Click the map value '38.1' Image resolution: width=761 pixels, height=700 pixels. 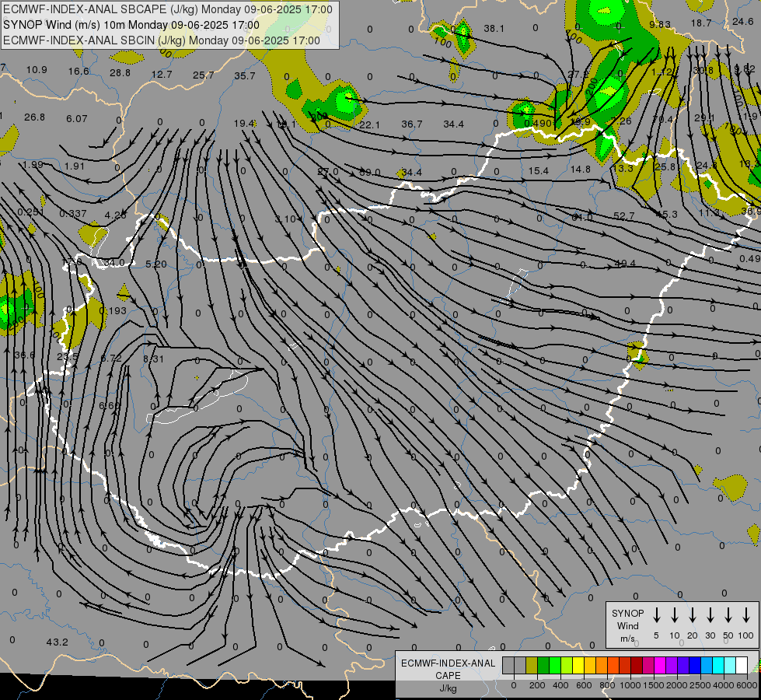click(x=494, y=29)
